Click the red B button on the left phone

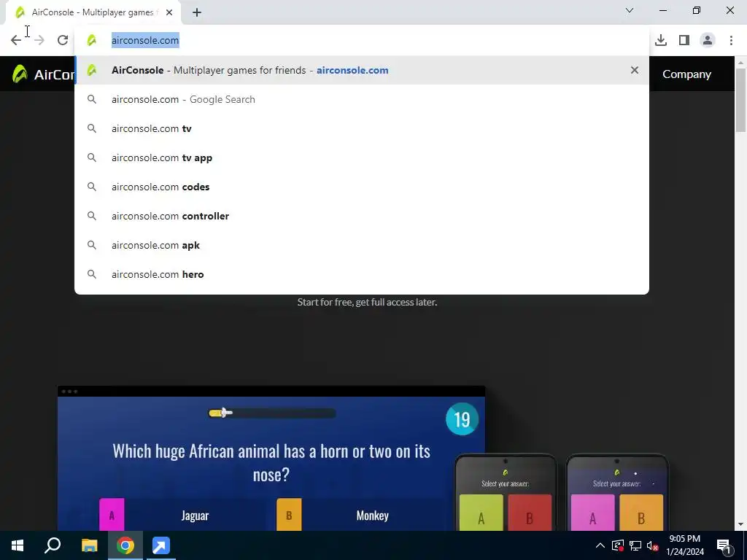pyautogui.click(x=530, y=513)
